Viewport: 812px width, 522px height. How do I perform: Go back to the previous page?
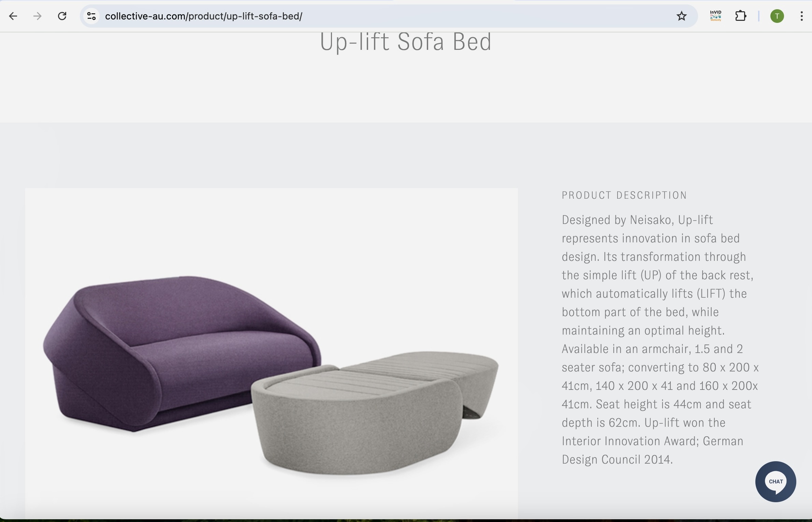(x=13, y=16)
